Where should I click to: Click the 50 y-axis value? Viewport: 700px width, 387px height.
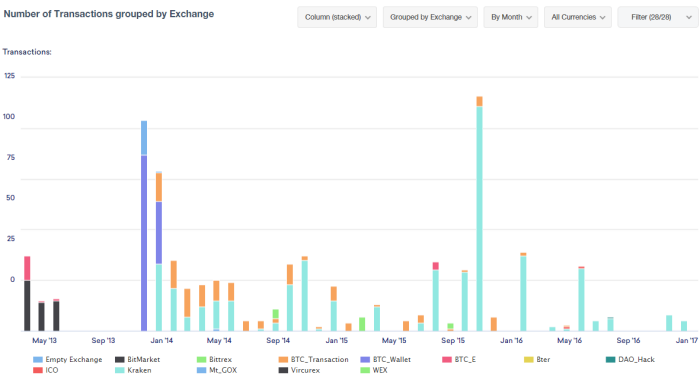10,198
